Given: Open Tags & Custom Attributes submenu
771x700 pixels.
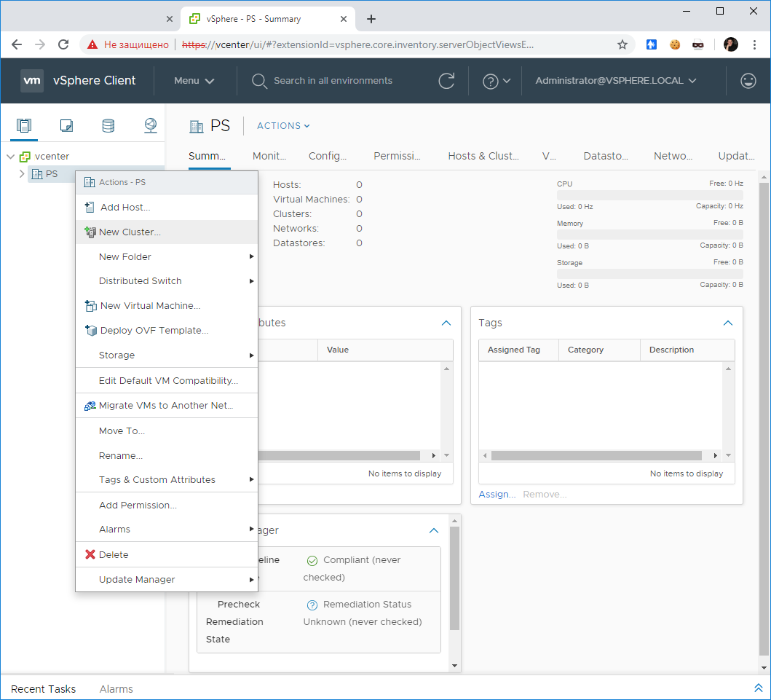Looking at the screenshot, I should pos(167,479).
